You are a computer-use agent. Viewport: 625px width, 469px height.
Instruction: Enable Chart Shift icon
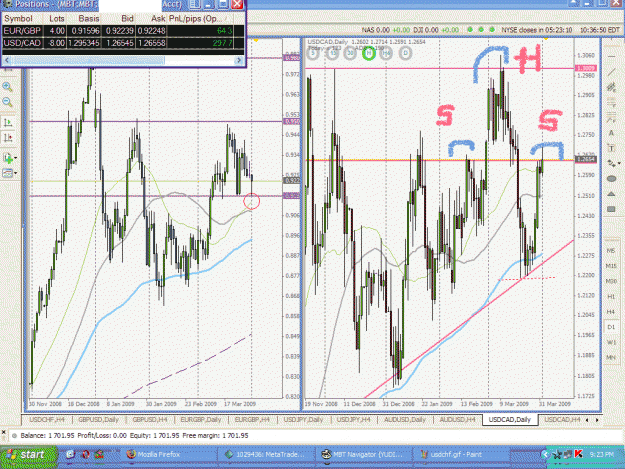(8, 138)
